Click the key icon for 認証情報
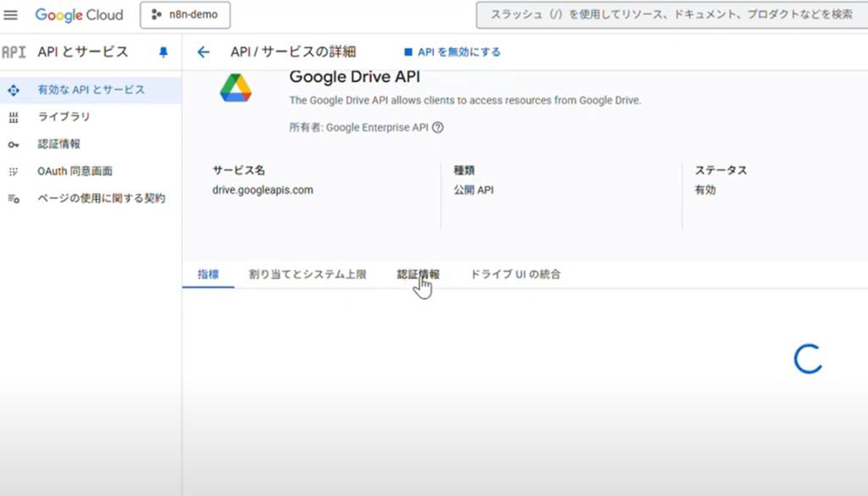 pos(14,144)
